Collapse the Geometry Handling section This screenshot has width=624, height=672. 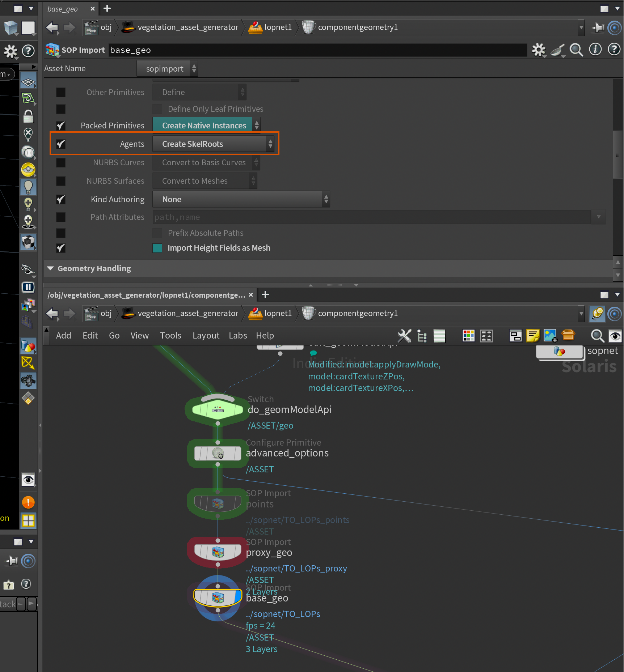pos(51,268)
